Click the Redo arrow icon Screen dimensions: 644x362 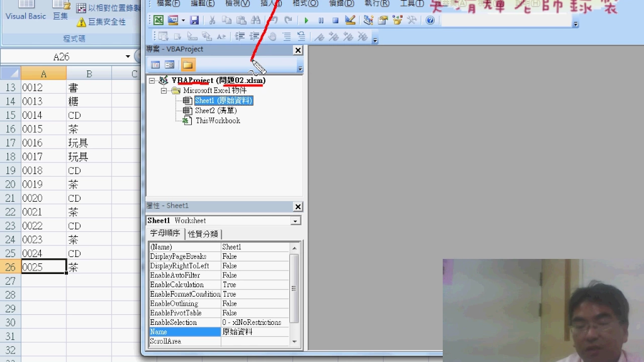pyautogui.click(x=288, y=20)
